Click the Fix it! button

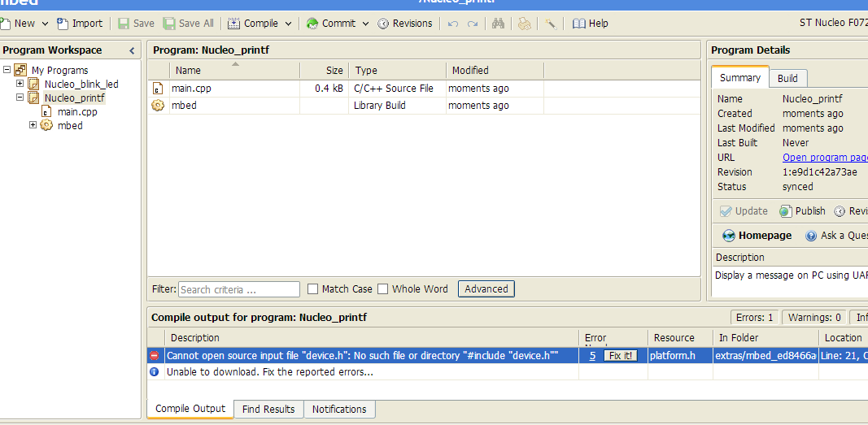click(x=621, y=355)
